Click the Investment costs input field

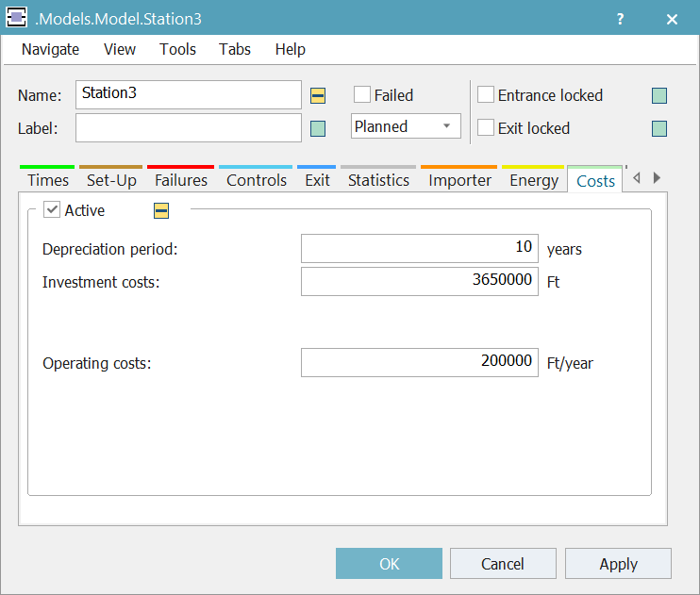pyautogui.click(x=419, y=281)
